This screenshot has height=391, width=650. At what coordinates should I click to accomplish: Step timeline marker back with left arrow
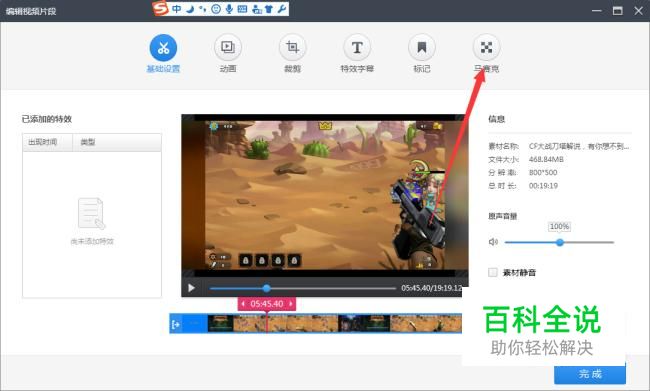coord(243,304)
